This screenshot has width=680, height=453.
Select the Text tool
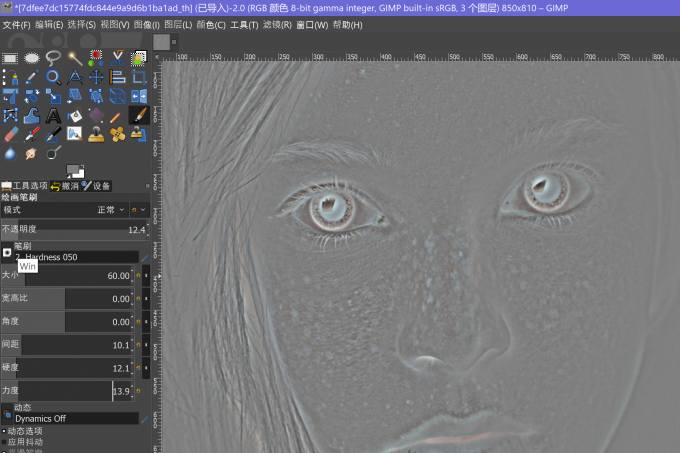pyautogui.click(x=53, y=115)
